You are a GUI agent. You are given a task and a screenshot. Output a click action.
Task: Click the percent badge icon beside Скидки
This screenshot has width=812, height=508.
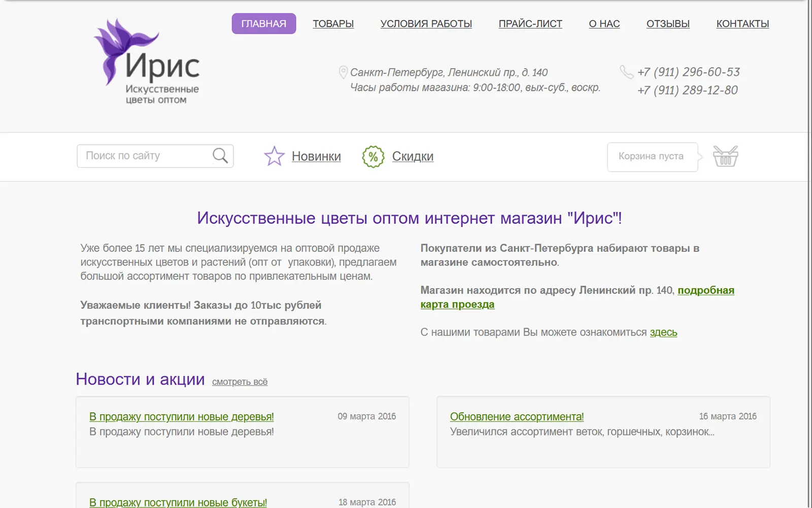pos(373,156)
